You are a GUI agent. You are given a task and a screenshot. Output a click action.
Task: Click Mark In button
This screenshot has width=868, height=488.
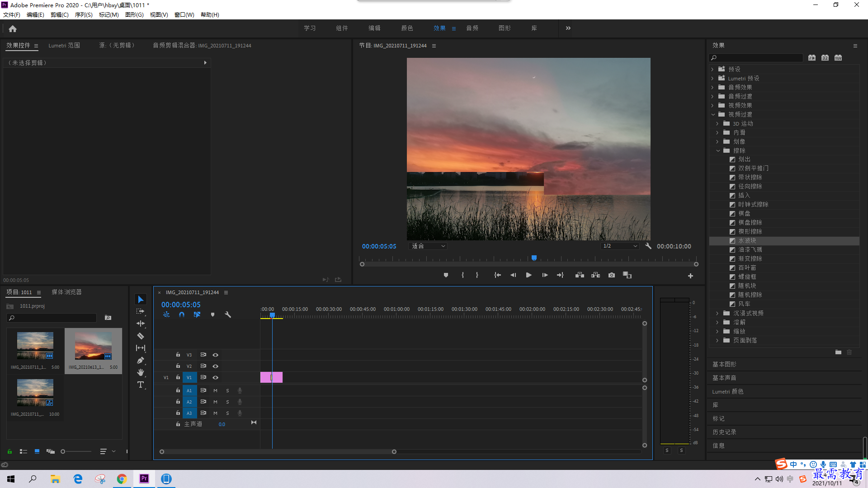coord(462,275)
